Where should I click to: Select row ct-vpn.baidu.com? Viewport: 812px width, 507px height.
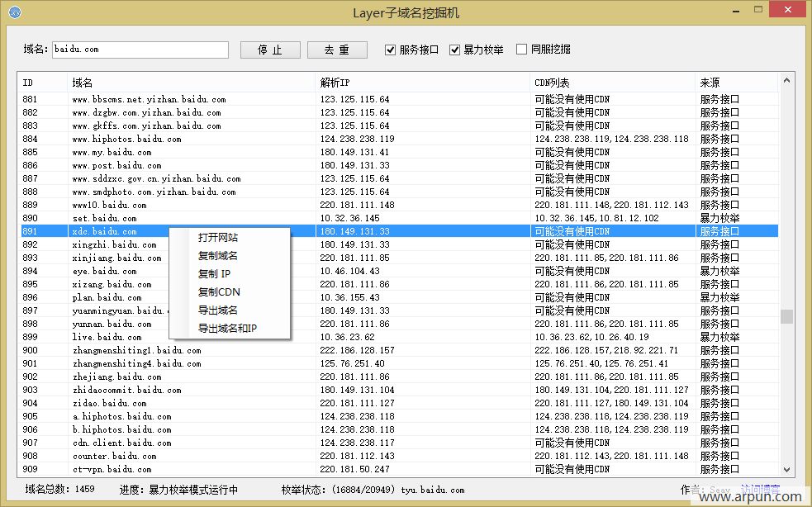pyautogui.click(x=399, y=469)
